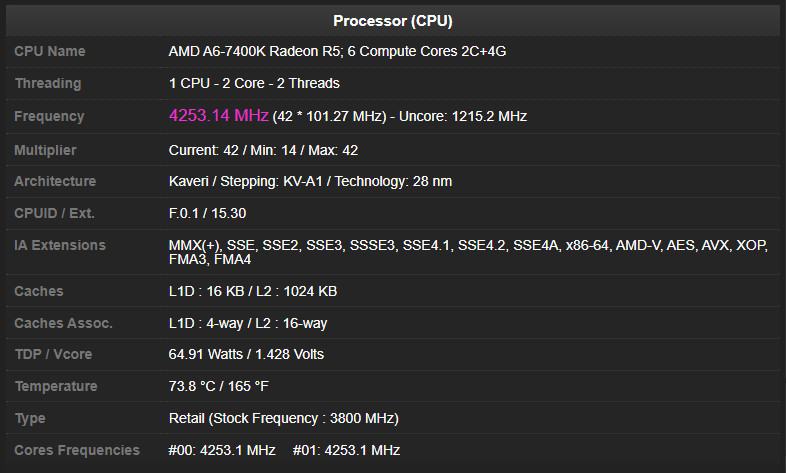Click the Multiplier row label

tap(45, 150)
